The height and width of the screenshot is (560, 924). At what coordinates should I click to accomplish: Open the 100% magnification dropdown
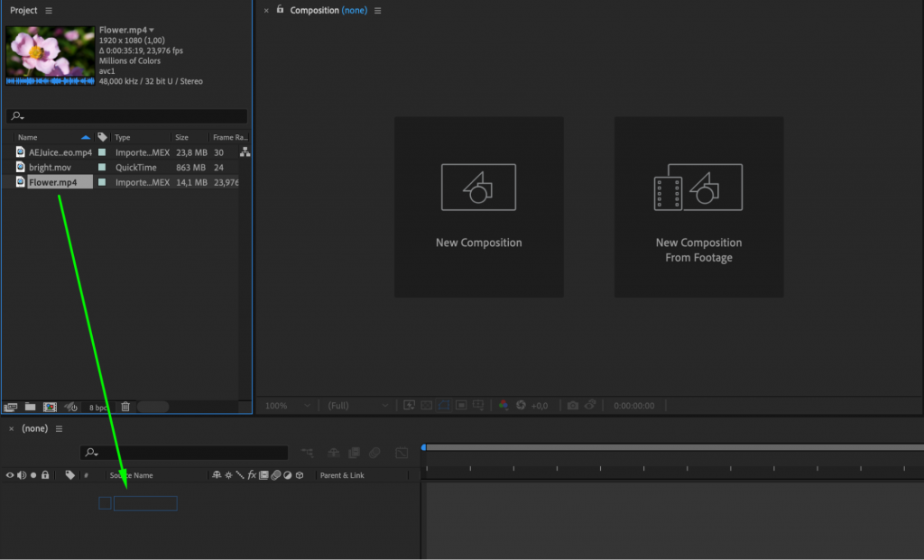coord(286,406)
